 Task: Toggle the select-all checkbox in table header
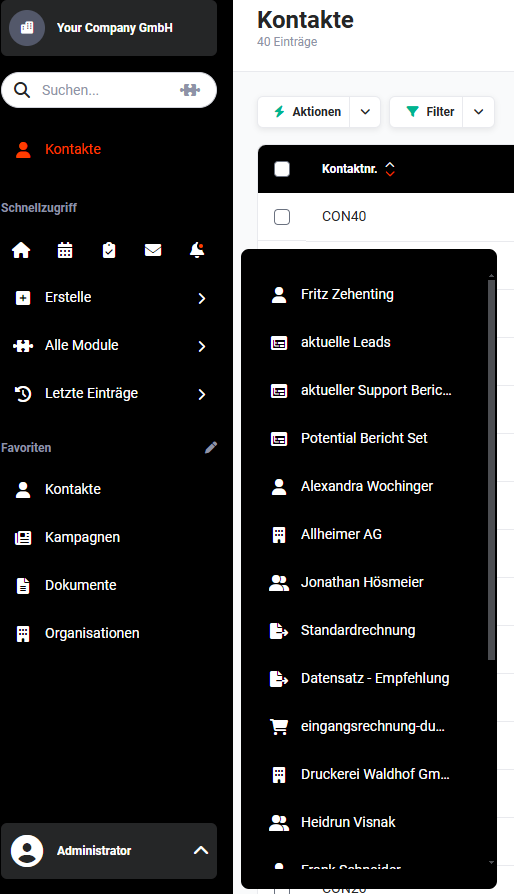tap(282, 169)
